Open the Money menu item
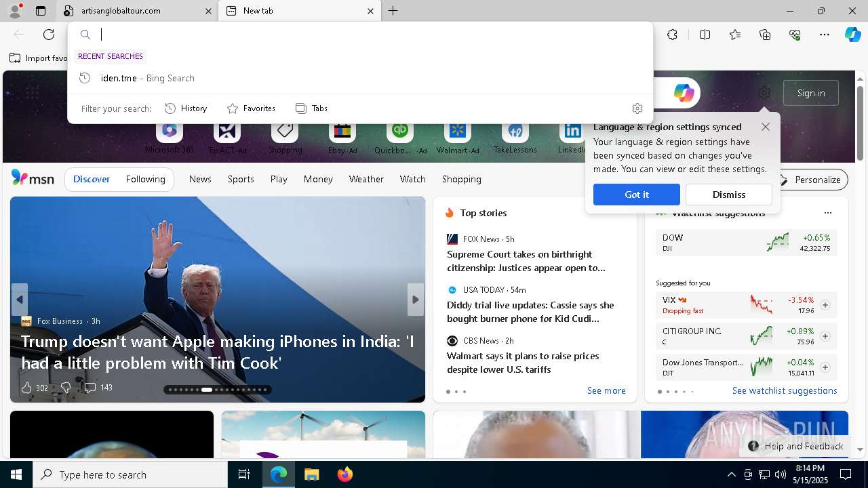The width and height of the screenshot is (868, 488). (318, 179)
